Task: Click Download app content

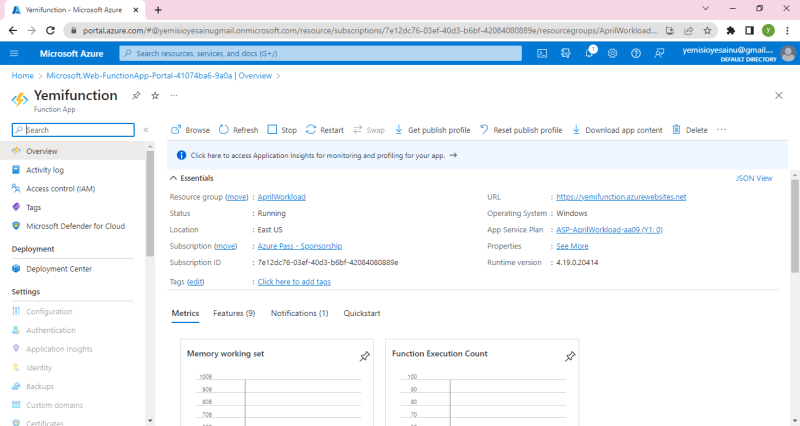Action: [x=617, y=130]
